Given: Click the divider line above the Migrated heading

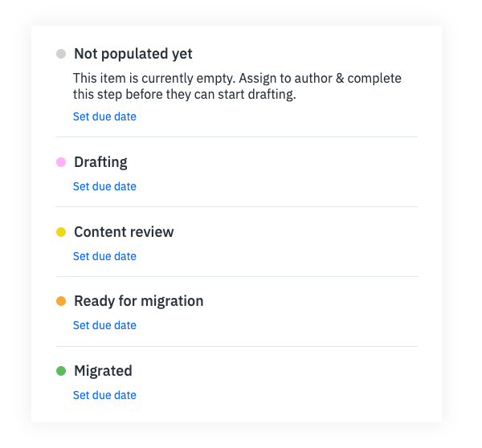Looking at the screenshot, I should (x=237, y=347).
